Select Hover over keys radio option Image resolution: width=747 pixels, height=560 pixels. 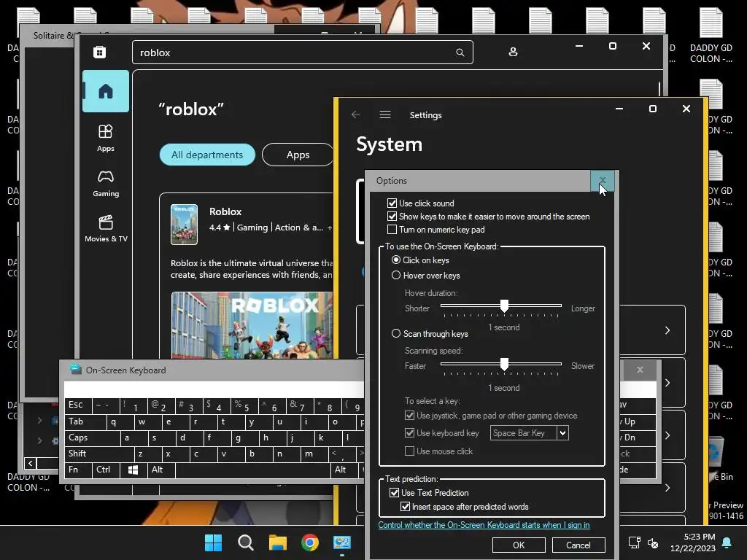[396, 275]
